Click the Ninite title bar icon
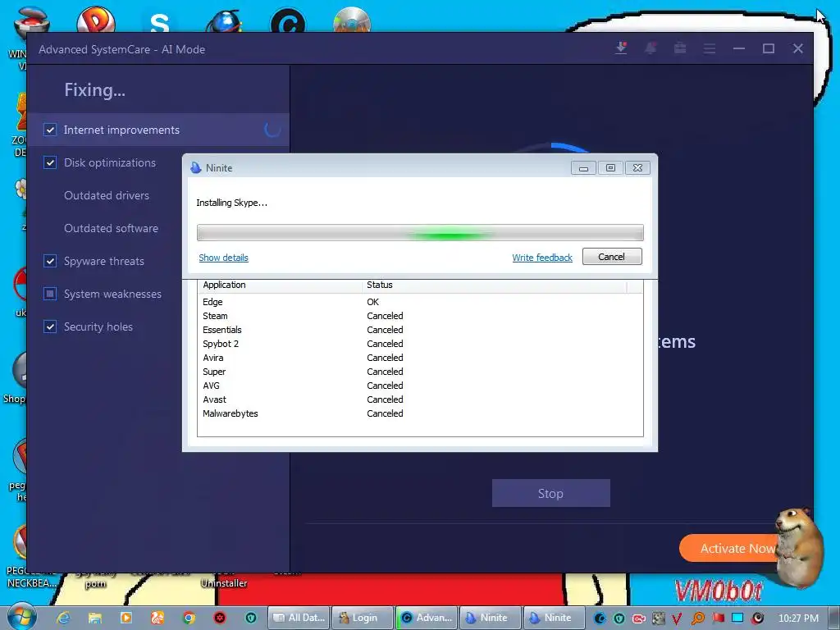Screen dimensions: 840x630 (x=195, y=167)
